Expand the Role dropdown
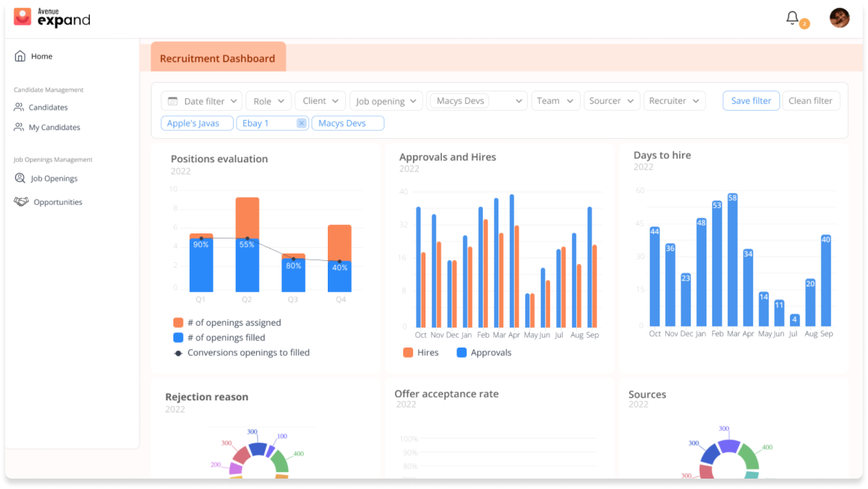Image resolution: width=868 pixels, height=489 pixels. (268, 101)
